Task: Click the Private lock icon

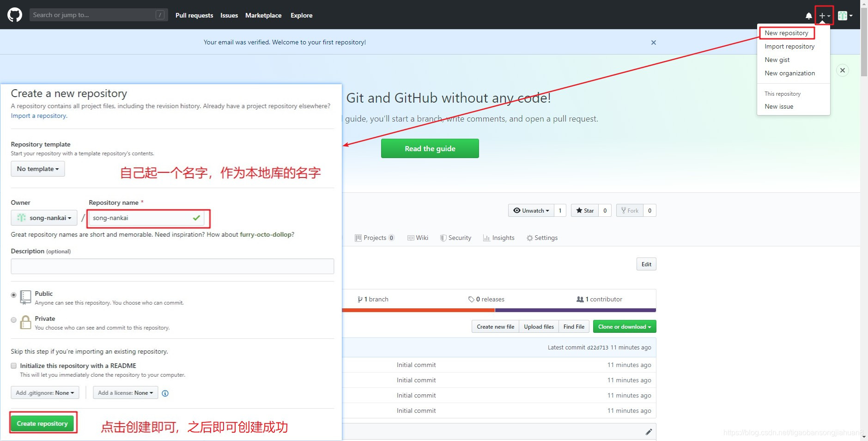Action: [26, 322]
